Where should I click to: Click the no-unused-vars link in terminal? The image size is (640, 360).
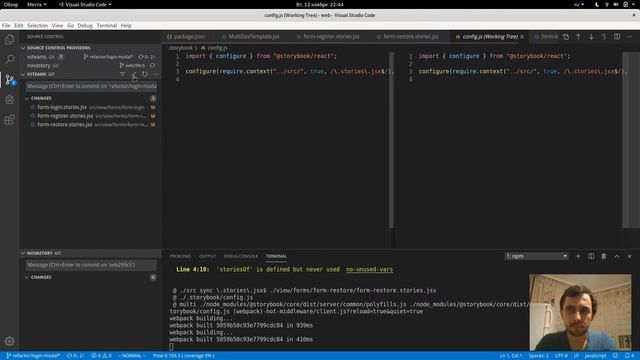pyautogui.click(x=369, y=269)
